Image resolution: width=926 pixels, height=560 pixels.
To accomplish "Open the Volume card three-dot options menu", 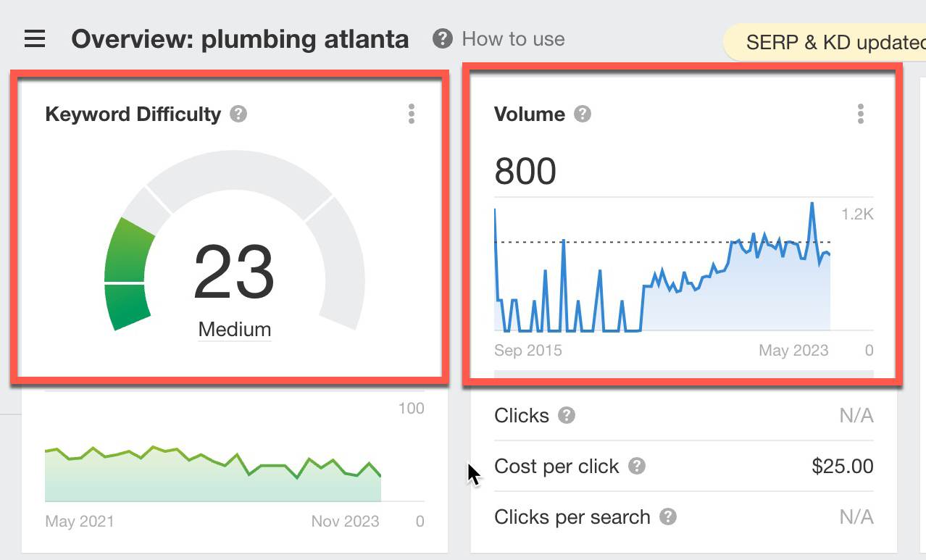I will [861, 114].
